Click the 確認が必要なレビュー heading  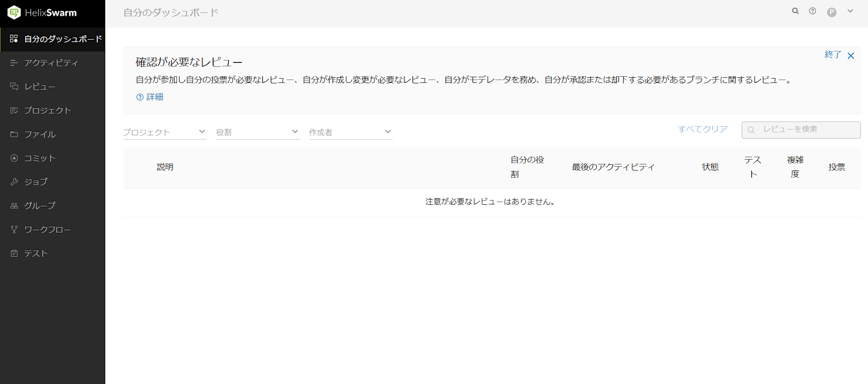pyautogui.click(x=189, y=62)
